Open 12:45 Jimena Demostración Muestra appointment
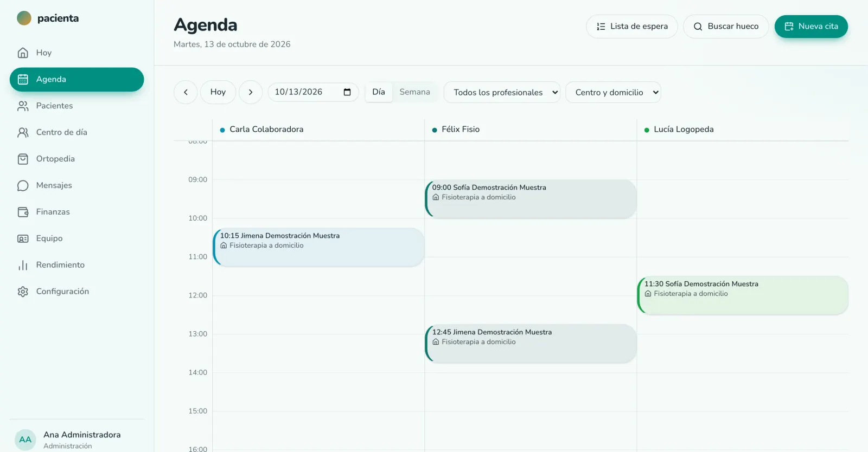 coord(531,344)
